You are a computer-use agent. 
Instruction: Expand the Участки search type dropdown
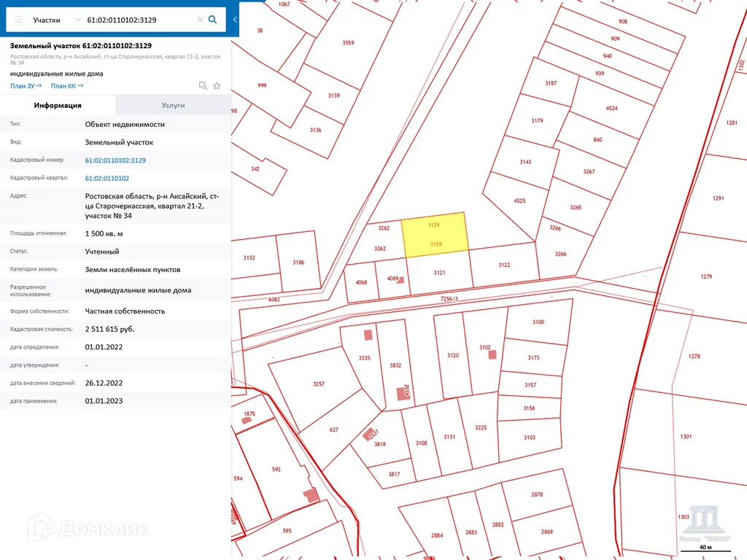point(77,20)
